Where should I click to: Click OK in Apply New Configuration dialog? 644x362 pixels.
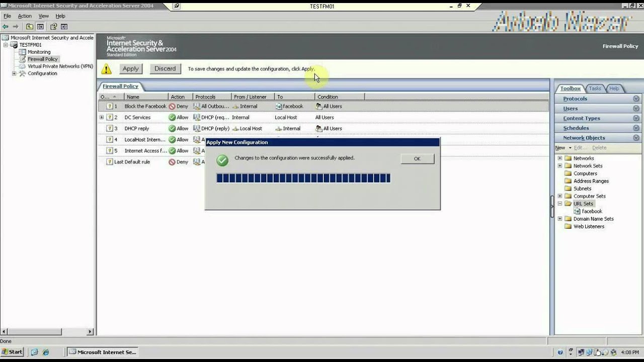[x=417, y=158]
